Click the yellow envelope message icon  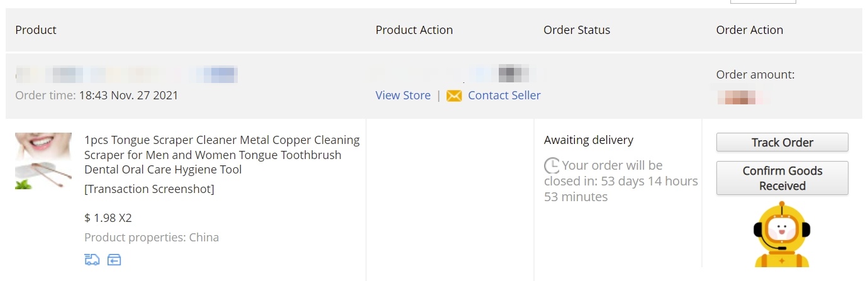454,96
